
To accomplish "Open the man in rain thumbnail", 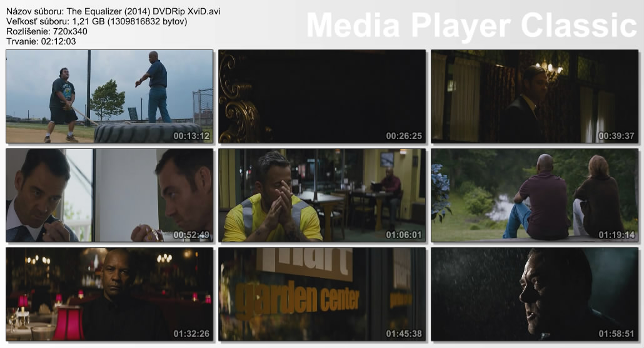I will 535,294.
